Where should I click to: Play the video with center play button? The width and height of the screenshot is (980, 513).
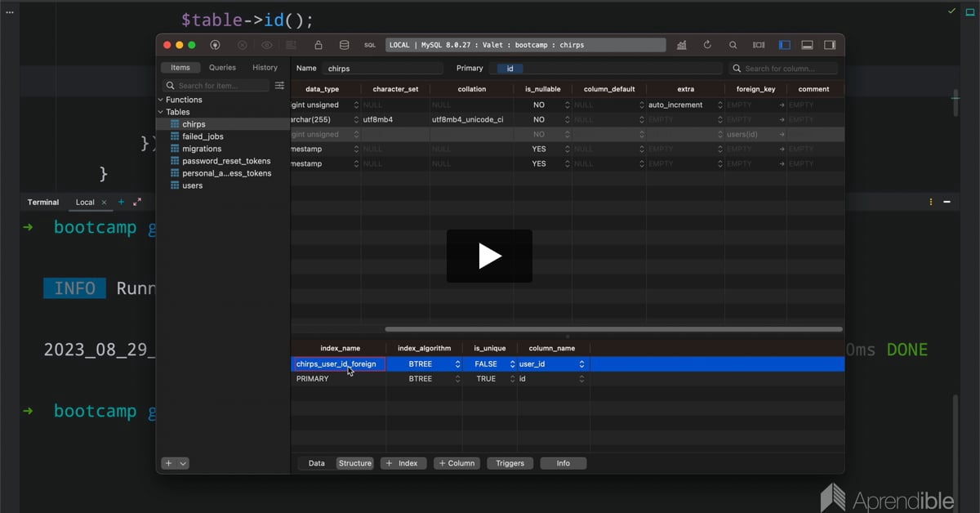click(x=489, y=256)
